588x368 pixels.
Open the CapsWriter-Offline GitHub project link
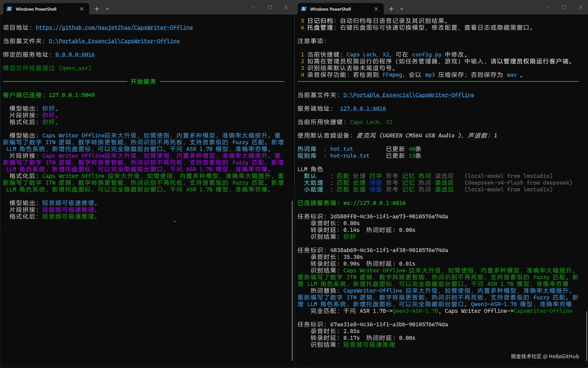[114, 28]
